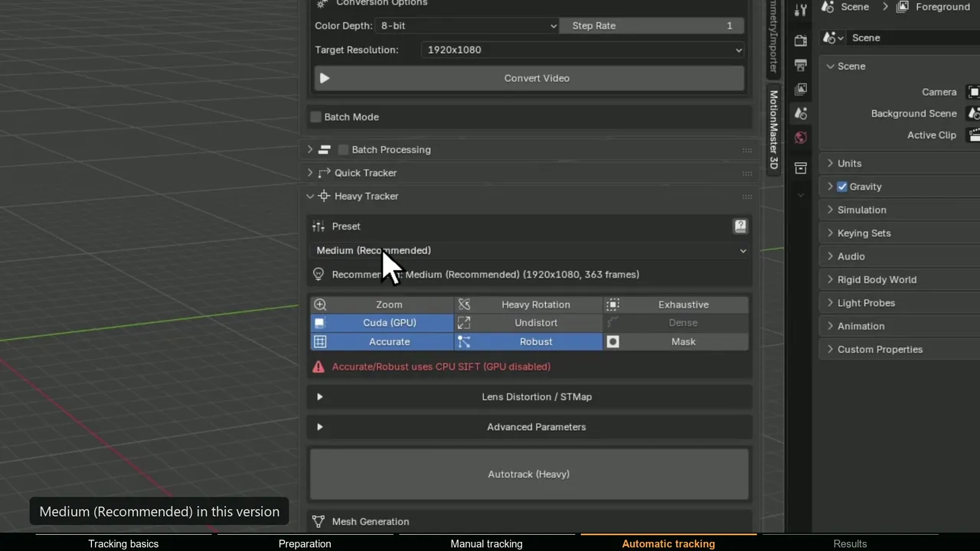Click the Step Rate value field
Viewport: 980px width, 551px height.
click(653, 25)
